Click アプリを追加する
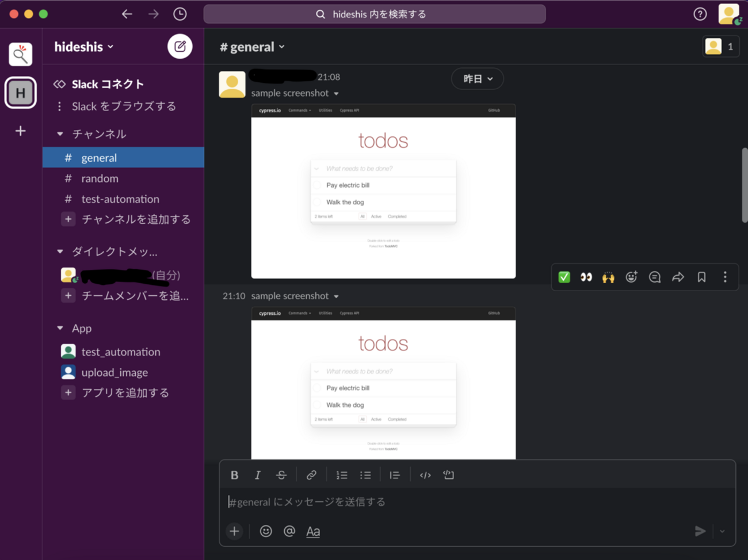The width and height of the screenshot is (748, 560). [123, 393]
